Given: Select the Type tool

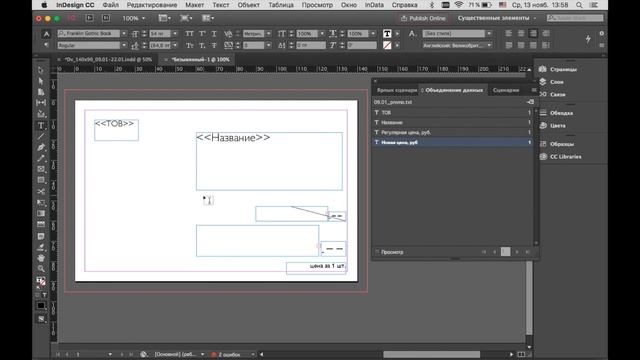Looking at the screenshot, I should [x=41, y=126].
